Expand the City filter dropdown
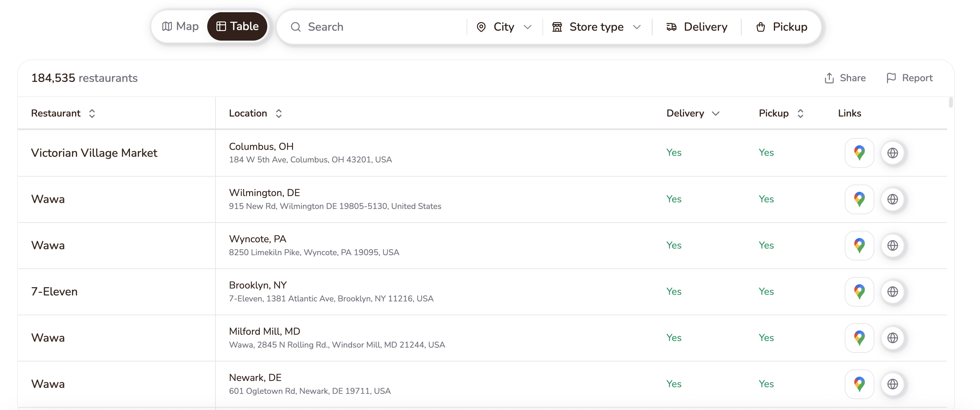 pos(504,27)
